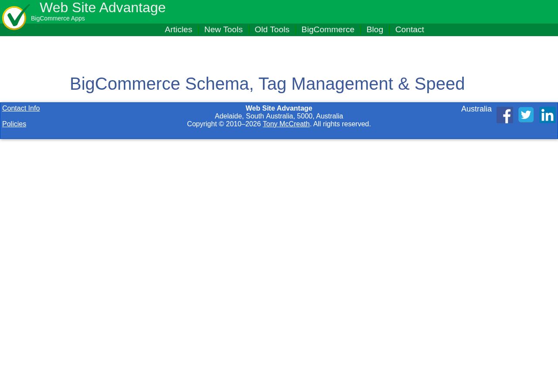Go to the Blog menu item
The image size is (558, 392).
375,30
